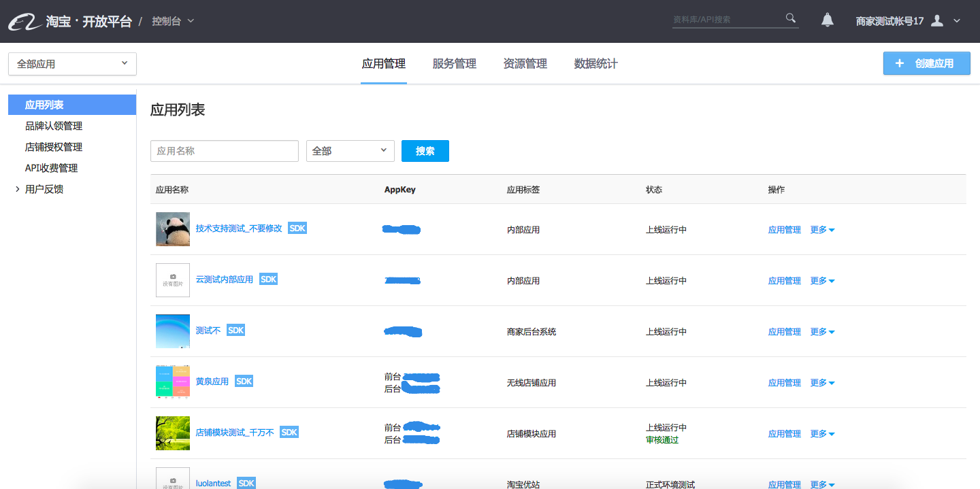Click 商家测试帐号17 account name

tap(889, 21)
